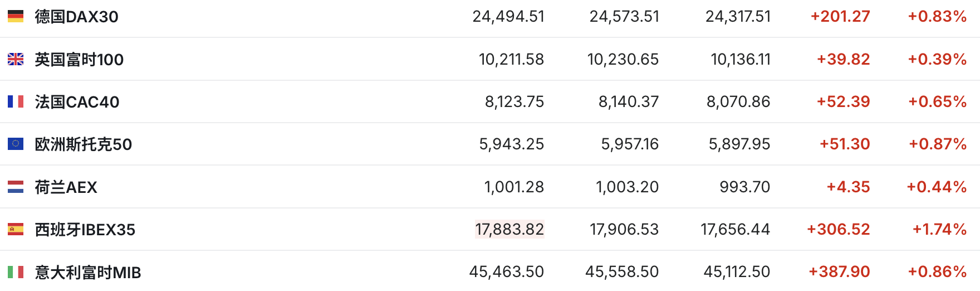Open the 英国富时100 index link

point(79,60)
